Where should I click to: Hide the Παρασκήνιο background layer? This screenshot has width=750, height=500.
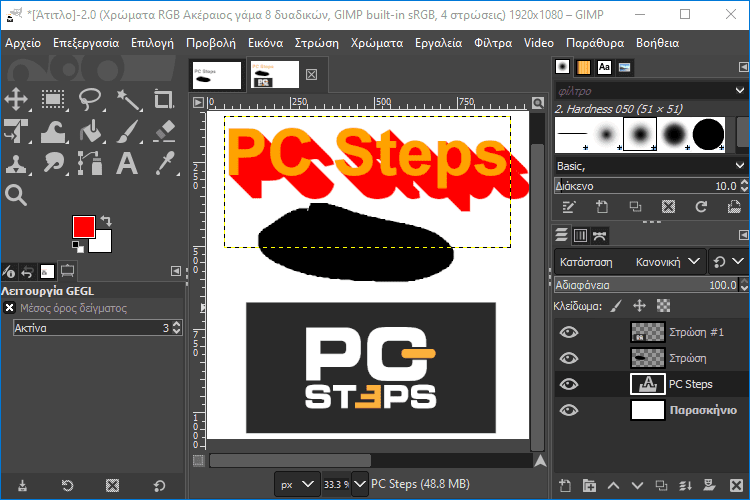569,410
